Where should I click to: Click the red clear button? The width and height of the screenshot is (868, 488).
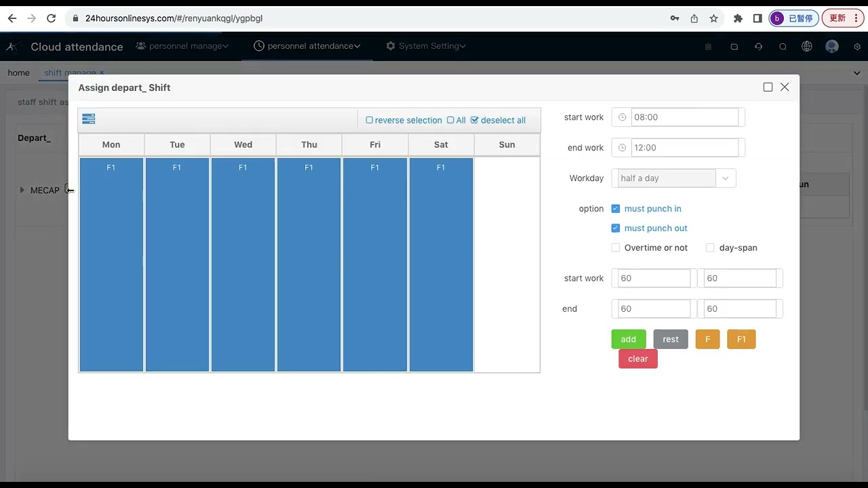click(638, 359)
